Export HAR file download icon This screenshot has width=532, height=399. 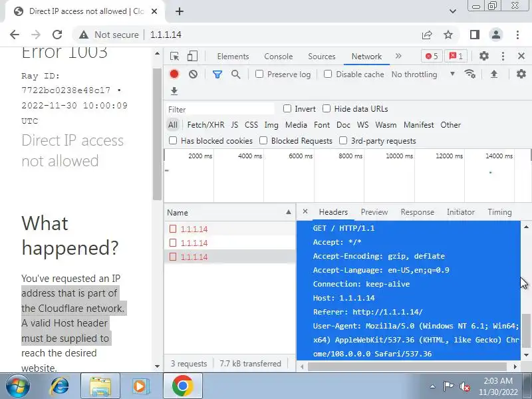(174, 91)
